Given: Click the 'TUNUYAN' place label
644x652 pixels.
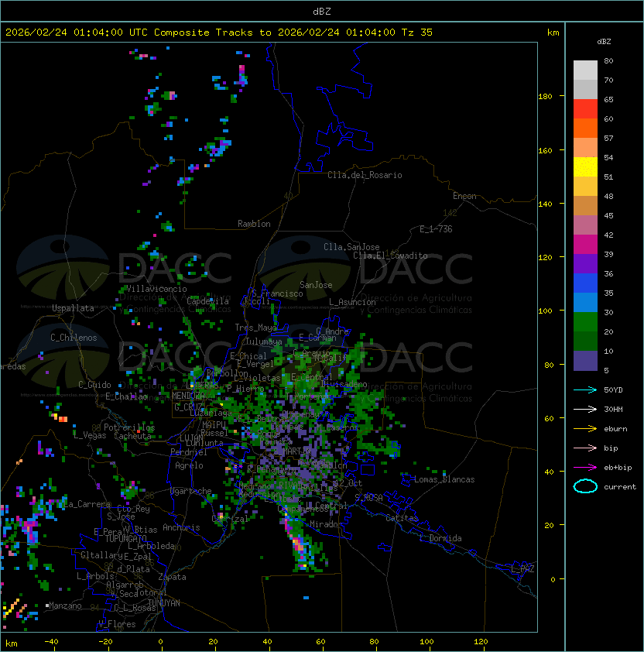Looking at the screenshot, I should [164, 603].
